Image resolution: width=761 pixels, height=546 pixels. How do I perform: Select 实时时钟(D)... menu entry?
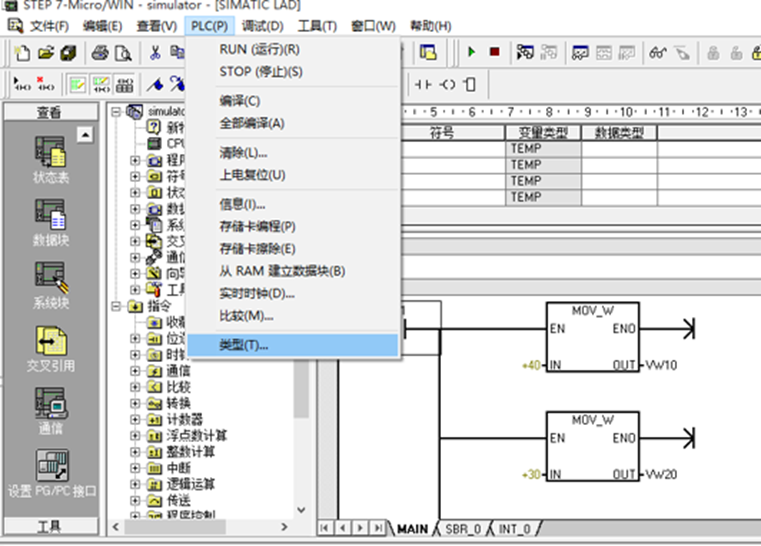(x=293, y=293)
